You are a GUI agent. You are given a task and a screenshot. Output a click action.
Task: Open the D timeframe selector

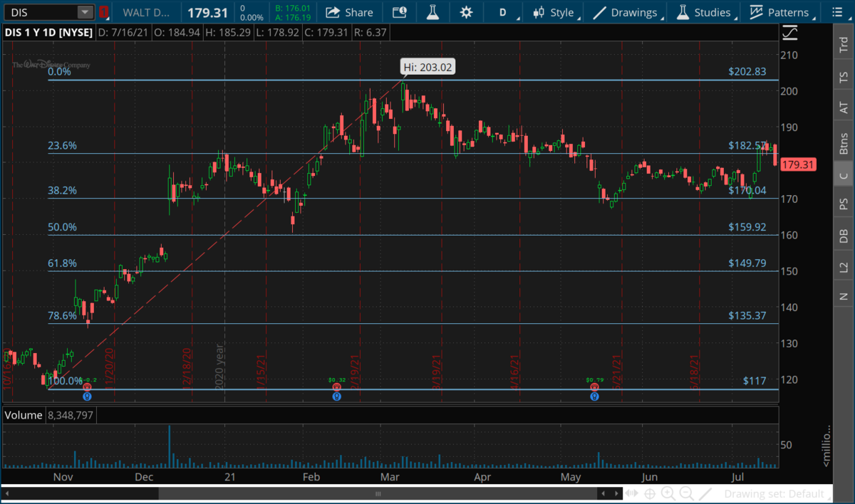504,12
